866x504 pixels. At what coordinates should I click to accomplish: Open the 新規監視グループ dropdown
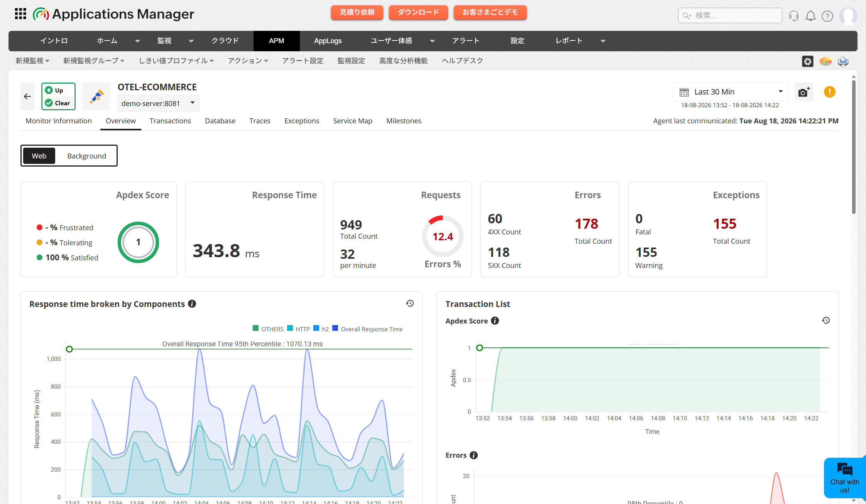[x=94, y=61]
